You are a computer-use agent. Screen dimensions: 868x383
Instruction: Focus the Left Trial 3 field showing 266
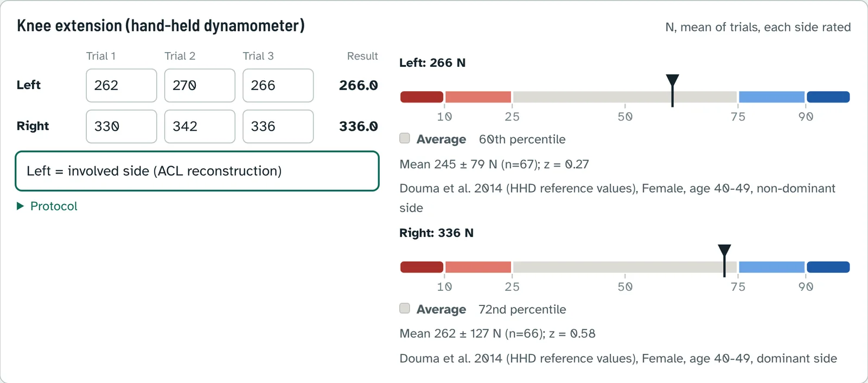click(x=278, y=85)
